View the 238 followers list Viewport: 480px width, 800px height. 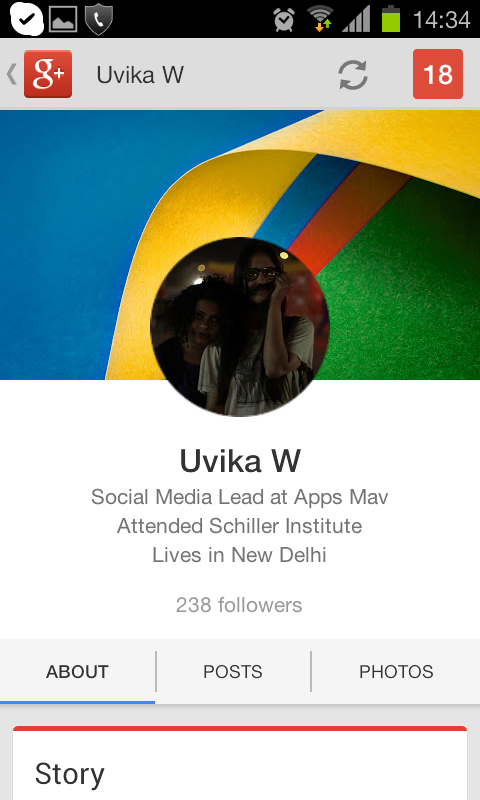tap(239, 605)
